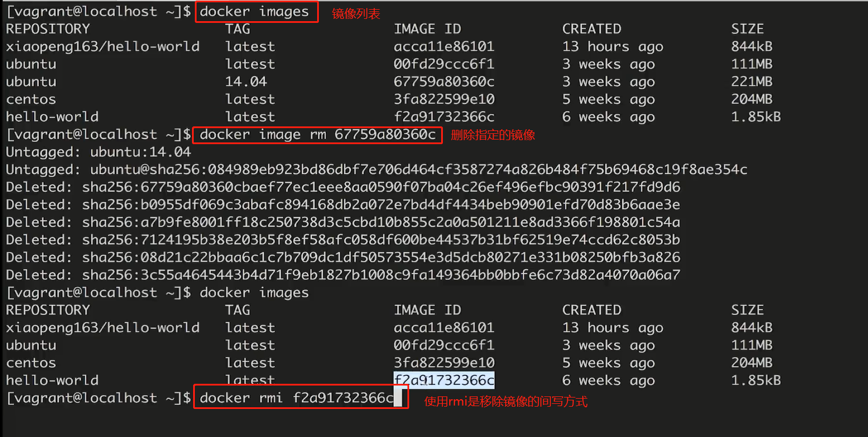
Task: Click the 221MB size value
Action: coord(752,82)
